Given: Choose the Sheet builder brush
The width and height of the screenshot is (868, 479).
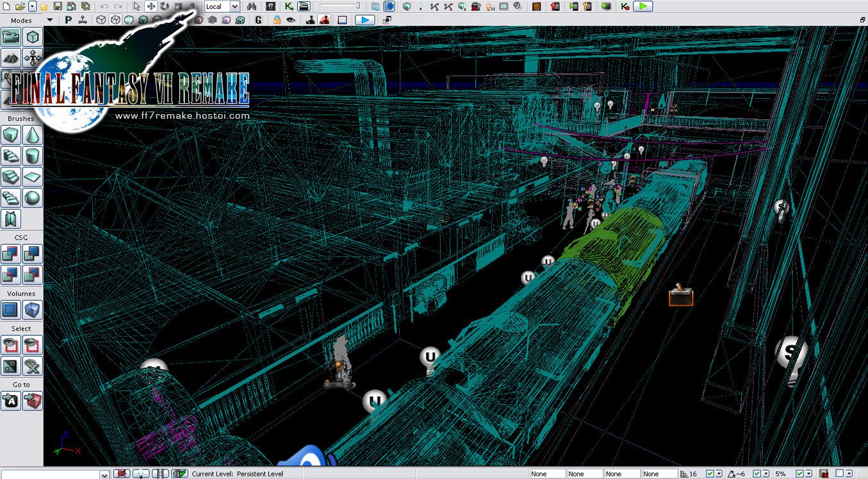Looking at the screenshot, I should pyautogui.click(x=33, y=176).
